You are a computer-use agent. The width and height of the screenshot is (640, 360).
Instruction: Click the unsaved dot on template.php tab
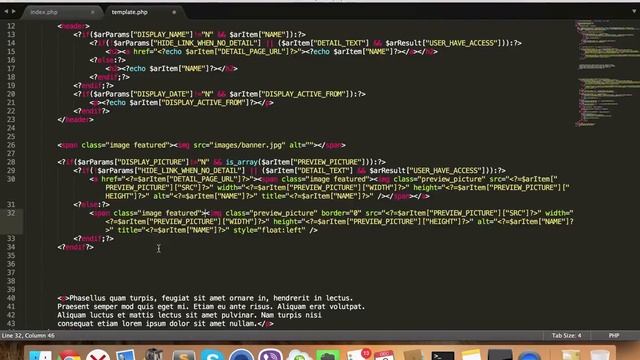(174, 12)
